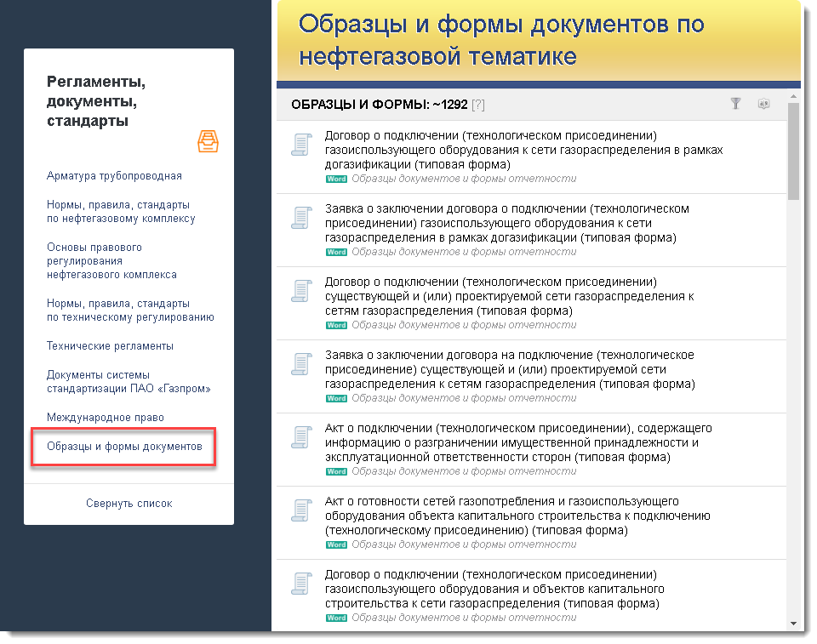
Task: Click 'Образцы документов и формы отчетности' under 'Заявка… договора на подключение'
Action: (x=464, y=398)
